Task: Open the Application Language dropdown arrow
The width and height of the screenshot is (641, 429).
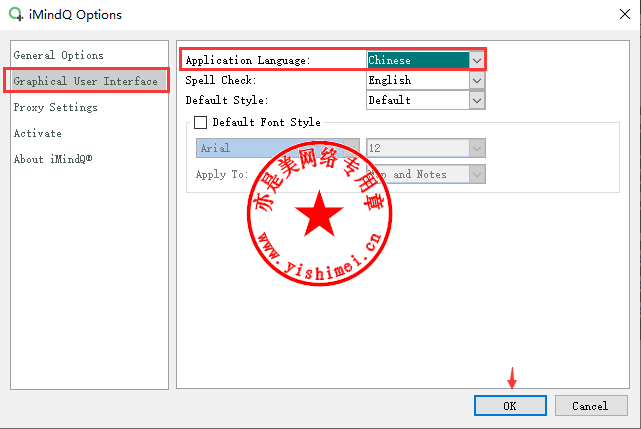Action: [x=477, y=61]
